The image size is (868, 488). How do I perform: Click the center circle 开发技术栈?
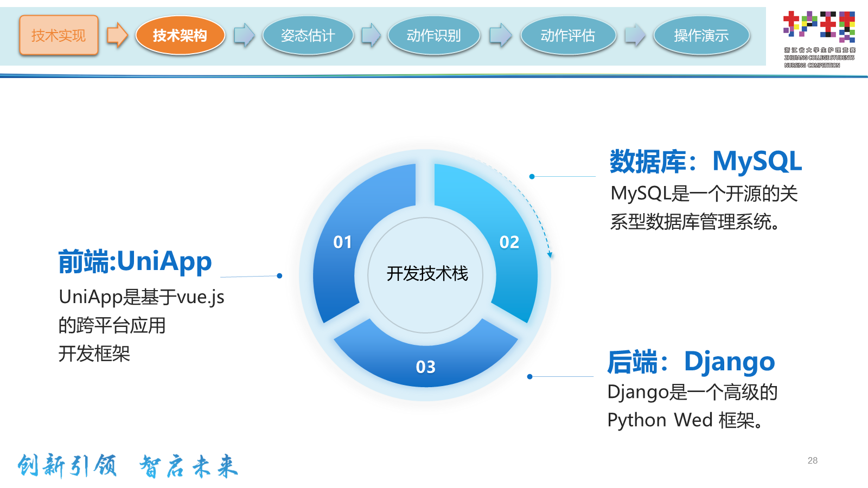426,274
